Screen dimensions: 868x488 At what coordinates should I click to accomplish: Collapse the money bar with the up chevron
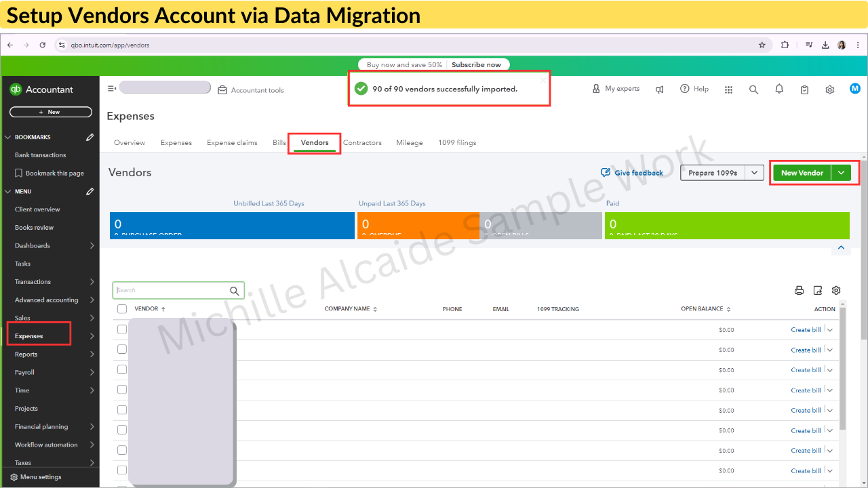841,247
